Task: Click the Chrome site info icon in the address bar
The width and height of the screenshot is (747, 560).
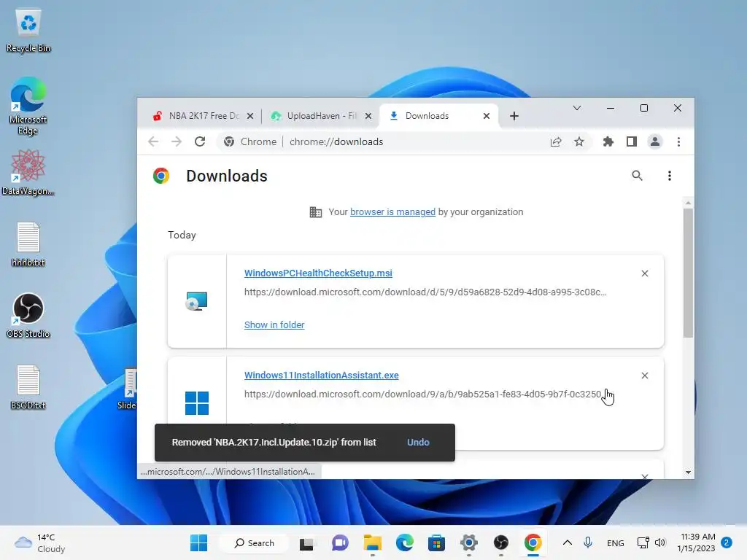Action: (229, 141)
